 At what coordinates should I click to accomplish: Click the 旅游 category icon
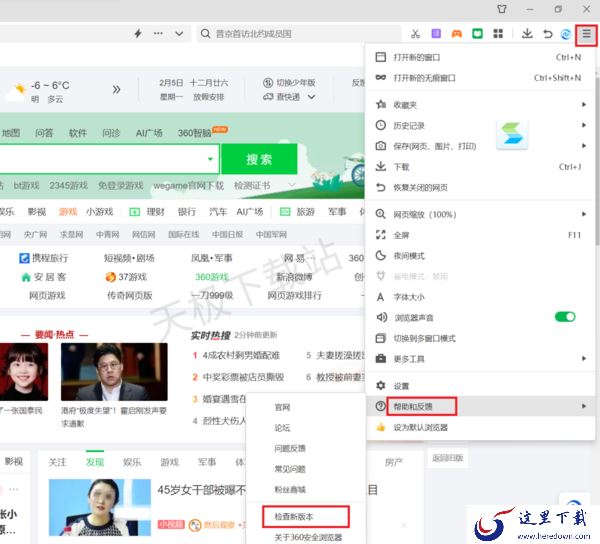point(285,212)
